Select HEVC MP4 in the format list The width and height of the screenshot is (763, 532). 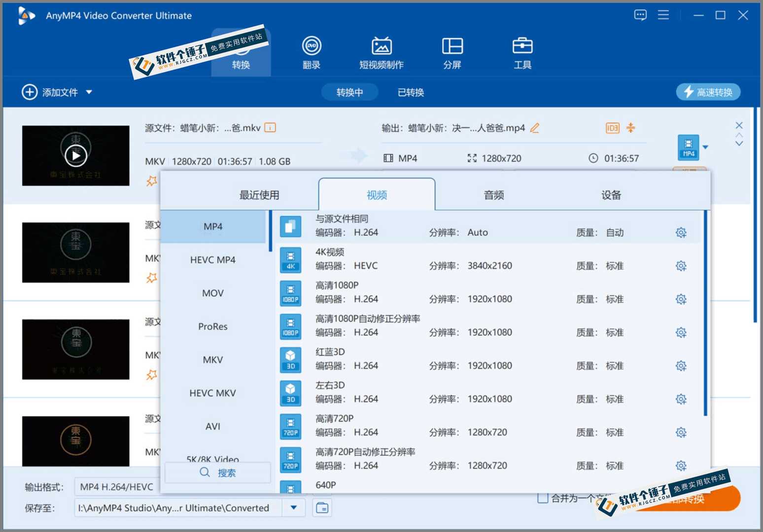coord(213,260)
